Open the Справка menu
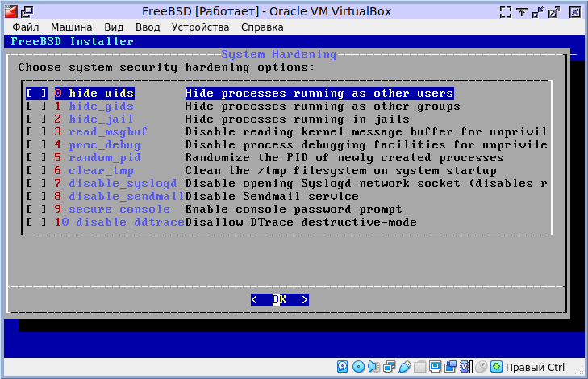588x379 pixels. (x=262, y=27)
